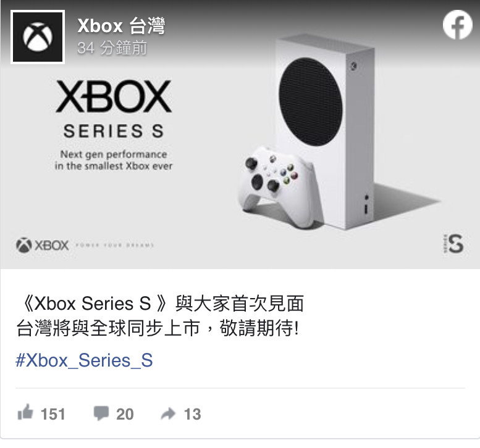Click the Next gen performance tagline
This screenshot has width=480, height=448.
[114, 160]
